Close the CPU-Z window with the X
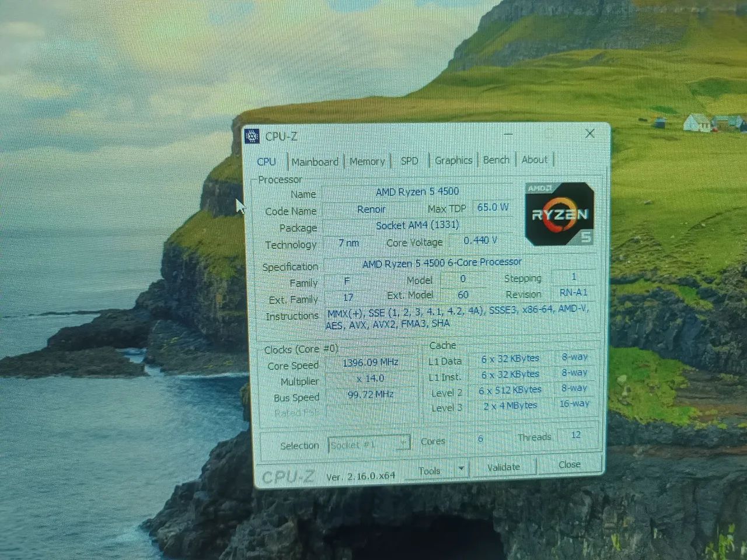The height and width of the screenshot is (560, 747). pos(590,134)
